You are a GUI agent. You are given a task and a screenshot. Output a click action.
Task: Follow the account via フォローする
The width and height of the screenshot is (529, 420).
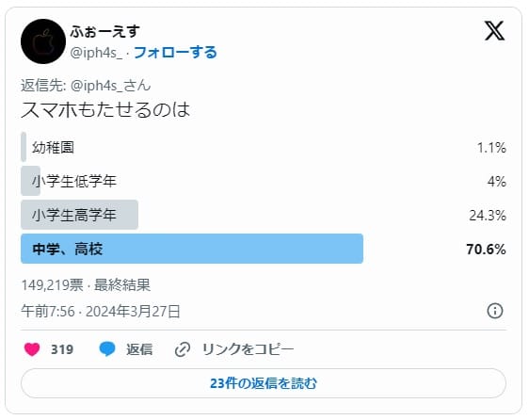tap(175, 53)
